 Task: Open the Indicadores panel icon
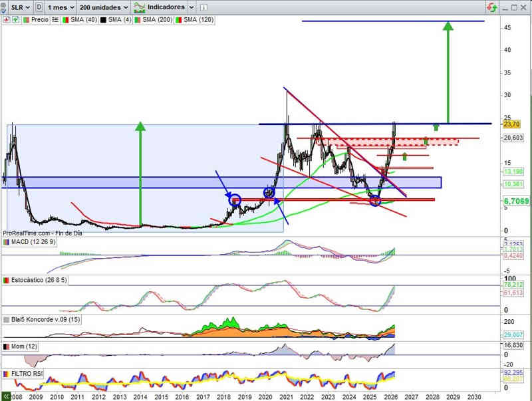coord(140,7)
